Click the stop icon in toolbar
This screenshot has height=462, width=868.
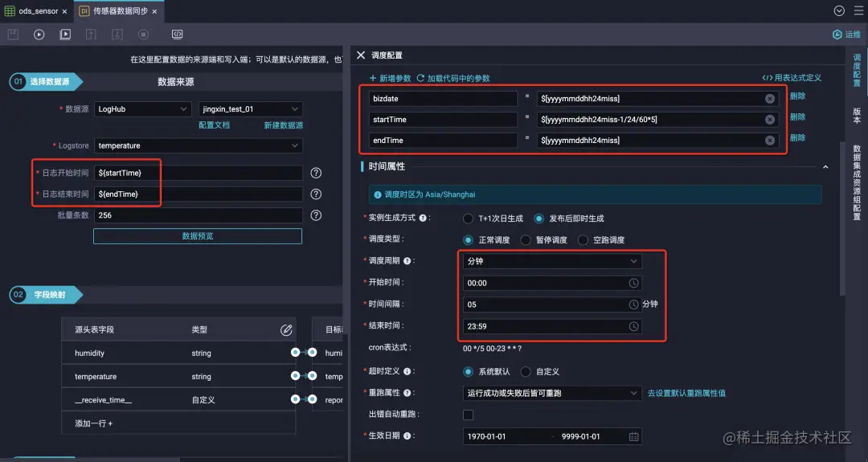pyautogui.click(x=143, y=35)
